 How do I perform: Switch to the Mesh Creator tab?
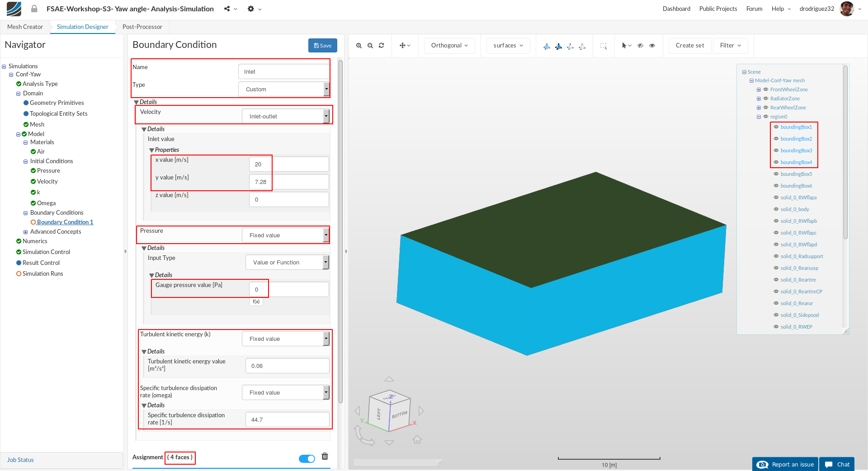(x=25, y=27)
